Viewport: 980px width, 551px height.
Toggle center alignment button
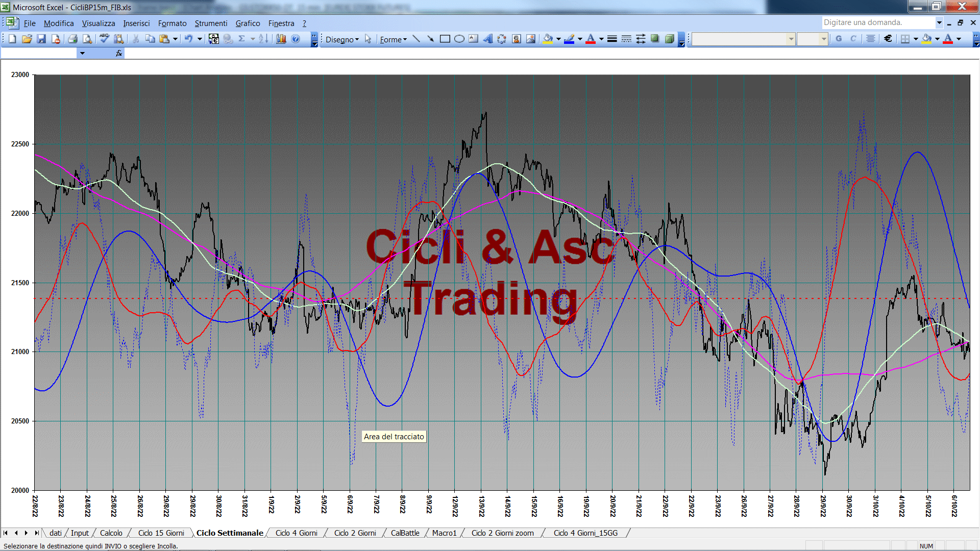coord(871,39)
